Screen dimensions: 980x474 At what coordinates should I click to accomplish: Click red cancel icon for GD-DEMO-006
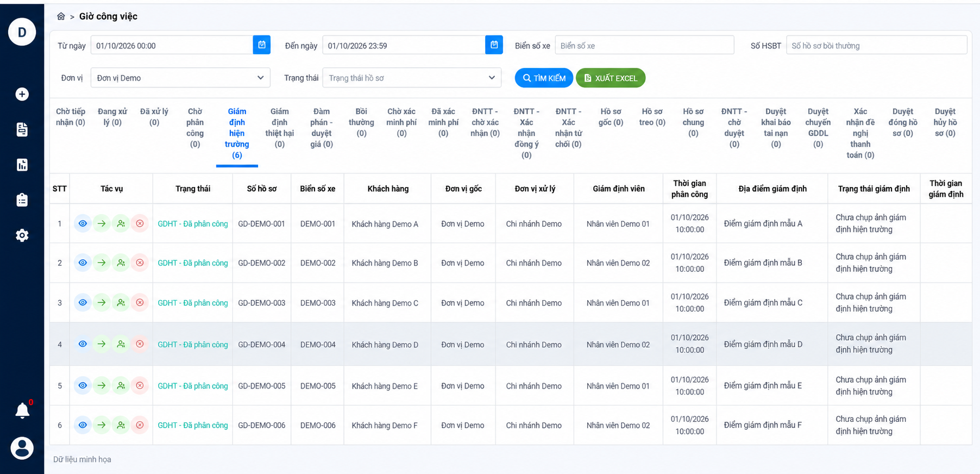coord(140,425)
